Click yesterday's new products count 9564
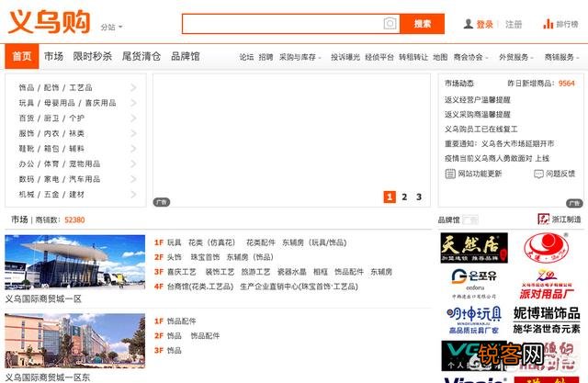 567,84
